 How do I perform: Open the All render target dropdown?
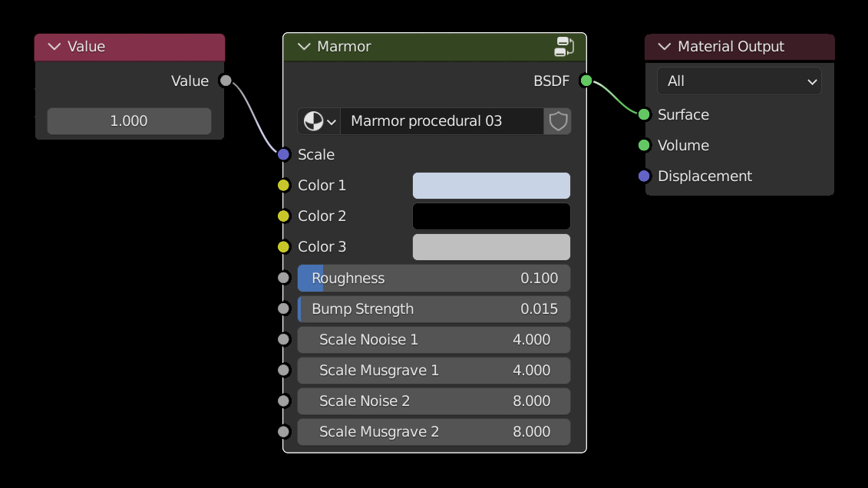click(739, 81)
